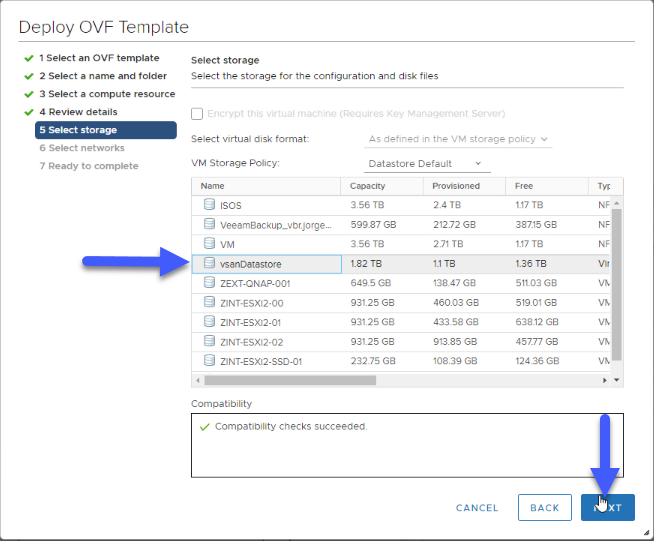Click the ZINT-ESXI2-SSD-01 datastore icon
The height and width of the screenshot is (541, 654).
tap(209, 360)
